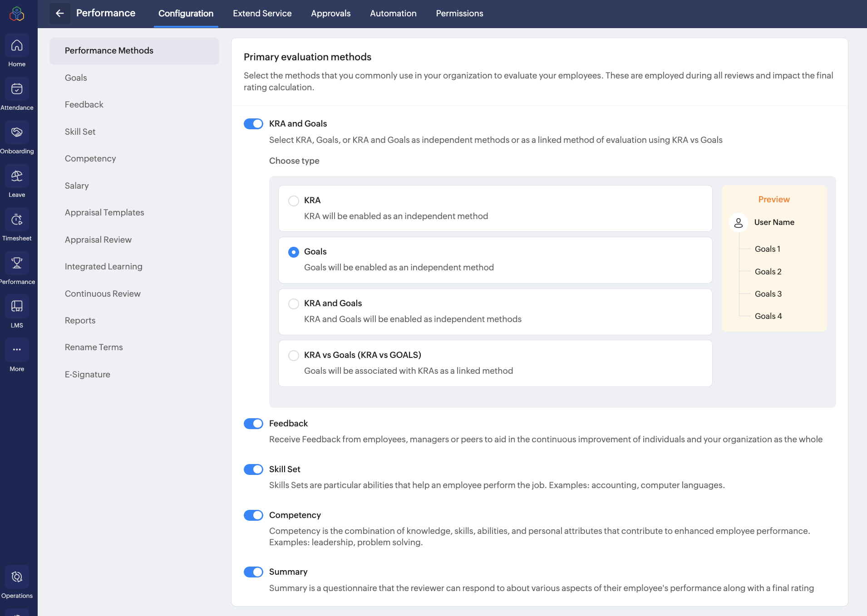This screenshot has height=616, width=867.
Task: Select the KRA radio option
Action: pos(294,200)
